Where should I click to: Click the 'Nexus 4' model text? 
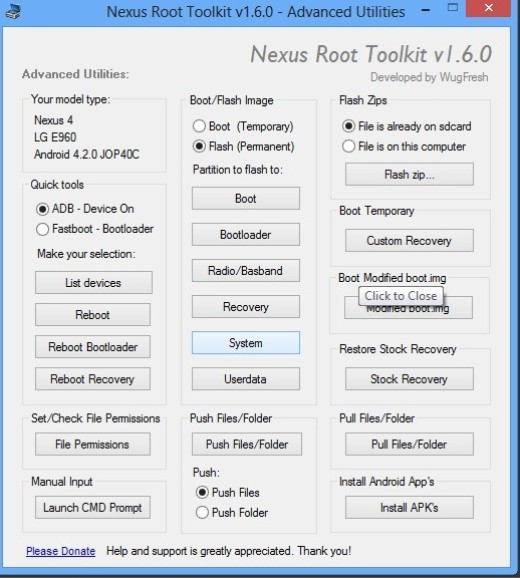53,120
